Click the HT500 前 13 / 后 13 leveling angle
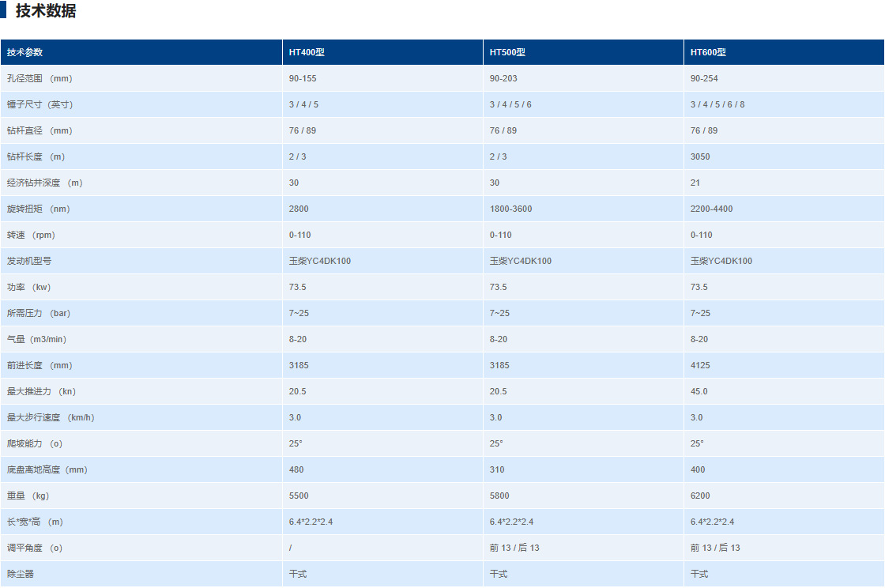 click(514, 548)
